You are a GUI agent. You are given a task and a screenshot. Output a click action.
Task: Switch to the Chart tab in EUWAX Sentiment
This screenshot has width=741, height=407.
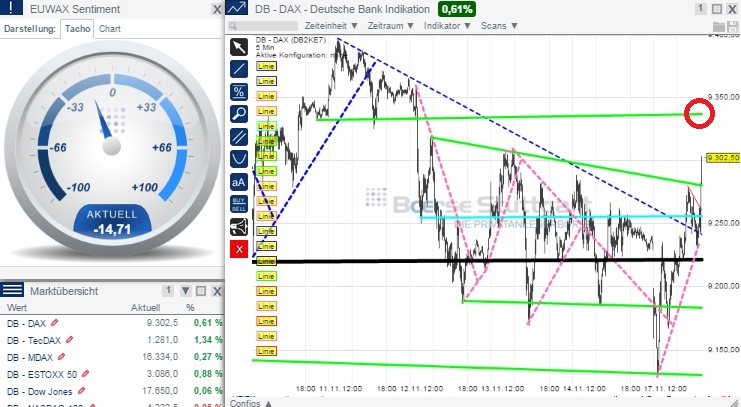click(x=110, y=29)
